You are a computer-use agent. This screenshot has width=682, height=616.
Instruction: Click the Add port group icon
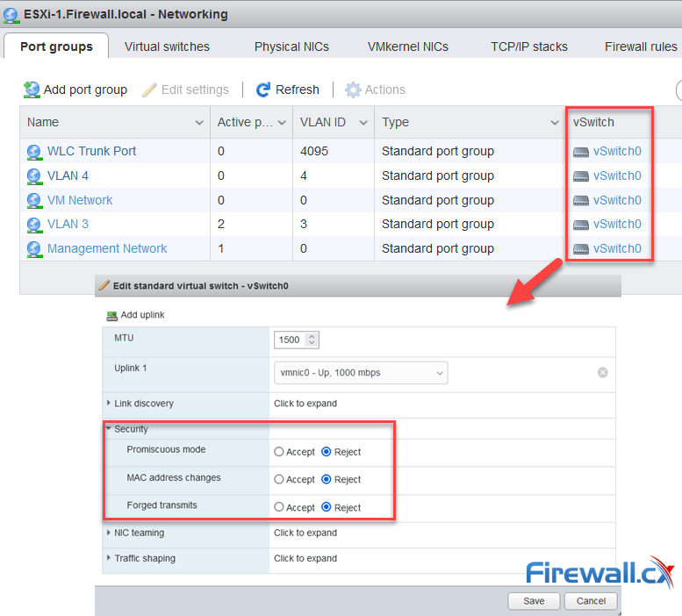tap(32, 90)
